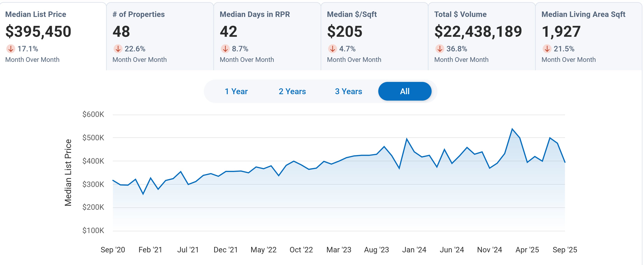Show the Median Living Area Sqft tab
The height and width of the screenshot is (265, 644).
(x=583, y=14)
